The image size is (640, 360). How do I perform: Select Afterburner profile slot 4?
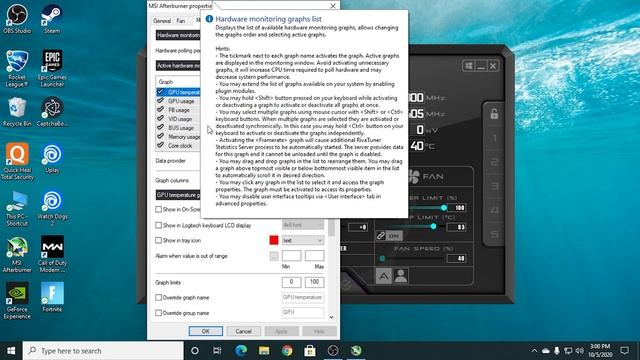pyautogui.click(x=494, y=210)
